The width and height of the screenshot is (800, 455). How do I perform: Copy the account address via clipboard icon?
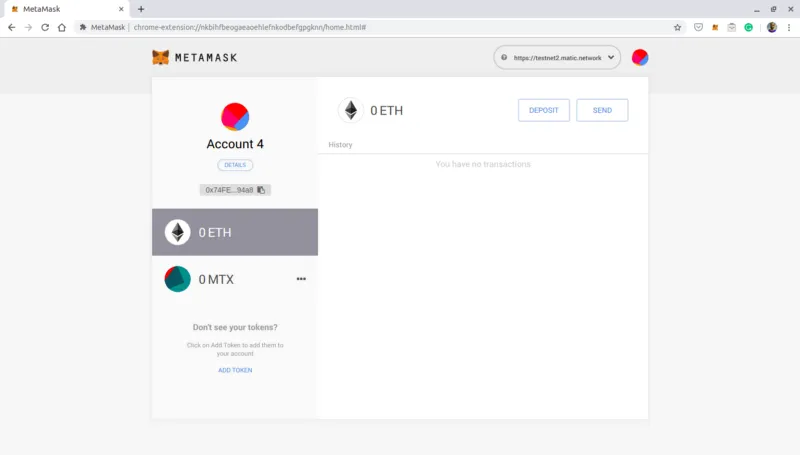(x=261, y=190)
